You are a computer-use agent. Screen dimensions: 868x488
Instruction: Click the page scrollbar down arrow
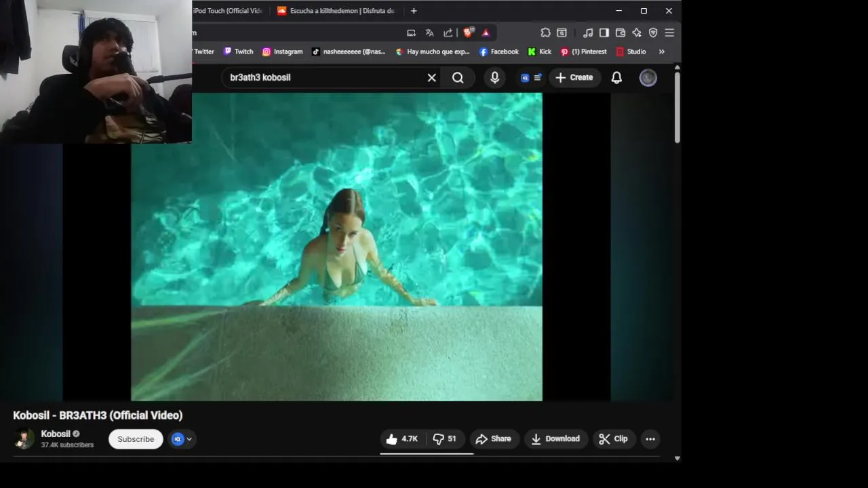(677, 459)
